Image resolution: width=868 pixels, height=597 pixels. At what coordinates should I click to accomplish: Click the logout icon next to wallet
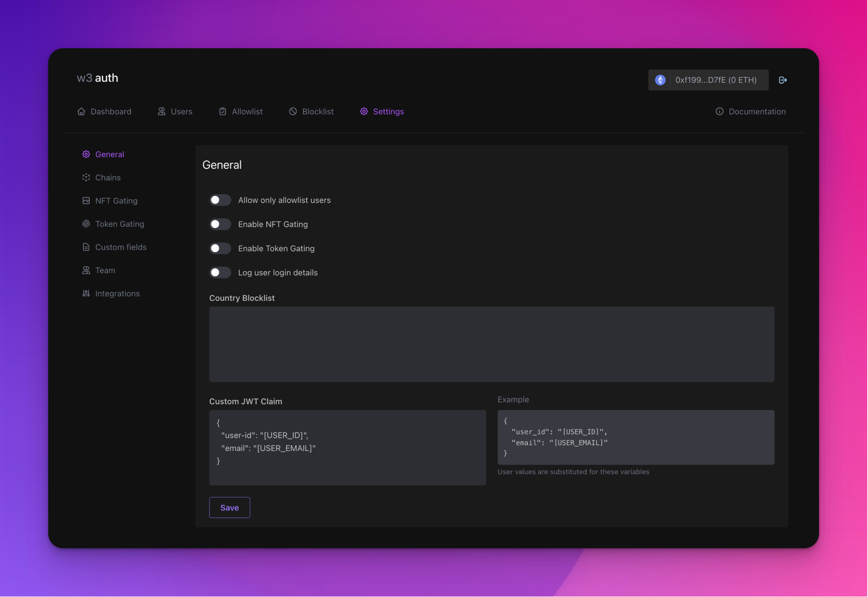tap(782, 80)
